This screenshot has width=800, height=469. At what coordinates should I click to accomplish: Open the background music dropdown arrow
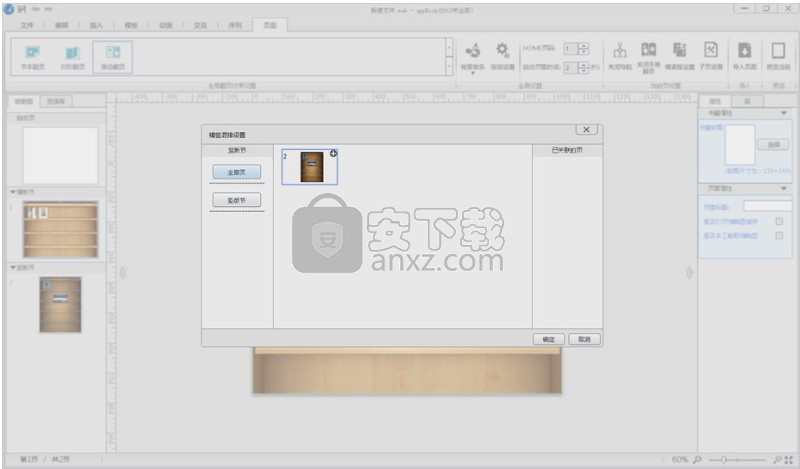pyautogui.click(x=472, y=73)
